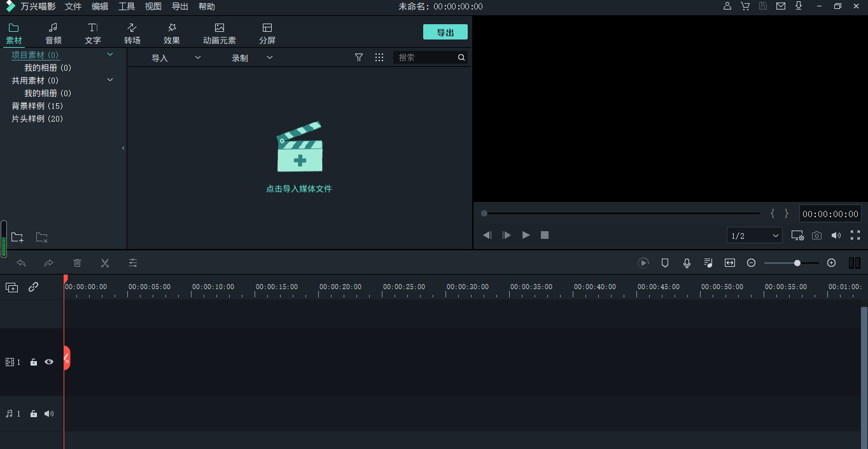Mute audio track 1 speaker icon
The height and width of the screenshot is (449, 868).
(49, 414)
